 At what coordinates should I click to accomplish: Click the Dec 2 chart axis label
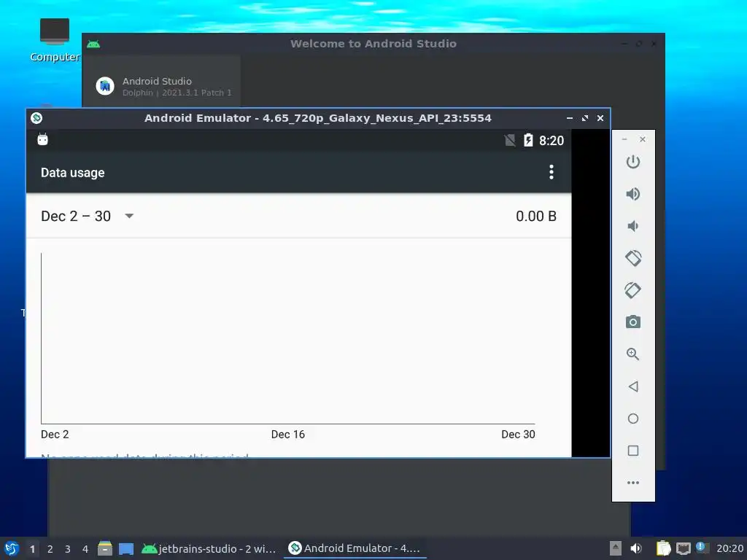pos(55,435)
